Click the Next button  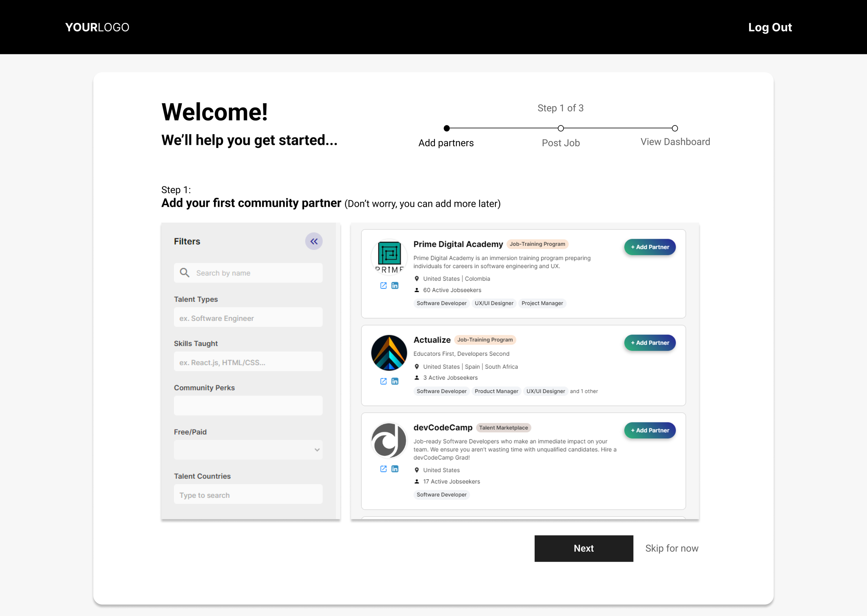pos(583,548)
